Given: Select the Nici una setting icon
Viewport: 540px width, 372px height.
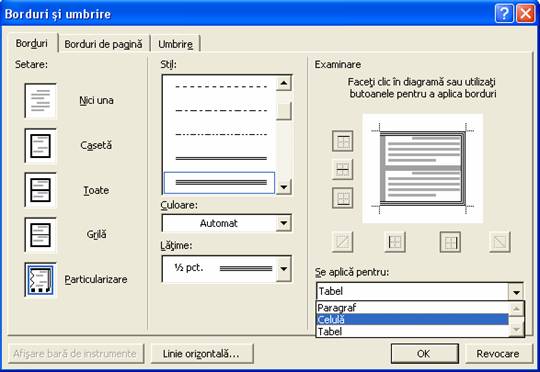Looking at the screenshot, I should (40, 101).
